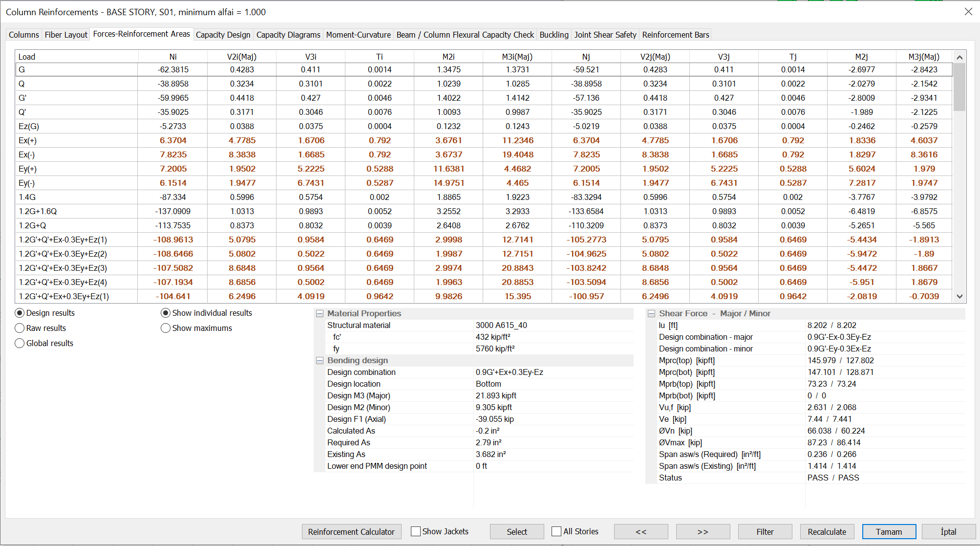Open the Joint Shear Safety tab

point(605,35)
